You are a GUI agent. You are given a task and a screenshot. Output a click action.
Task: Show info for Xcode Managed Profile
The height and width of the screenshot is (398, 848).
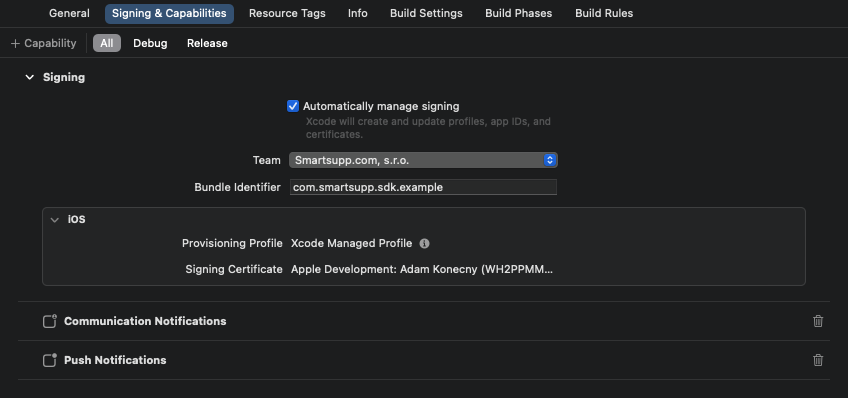(x=425, y=244)
